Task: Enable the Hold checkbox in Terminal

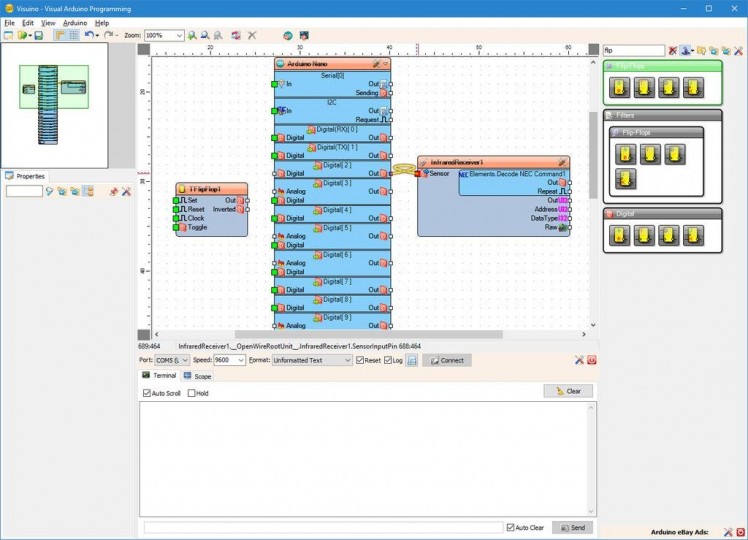Action: pos(192,393)
